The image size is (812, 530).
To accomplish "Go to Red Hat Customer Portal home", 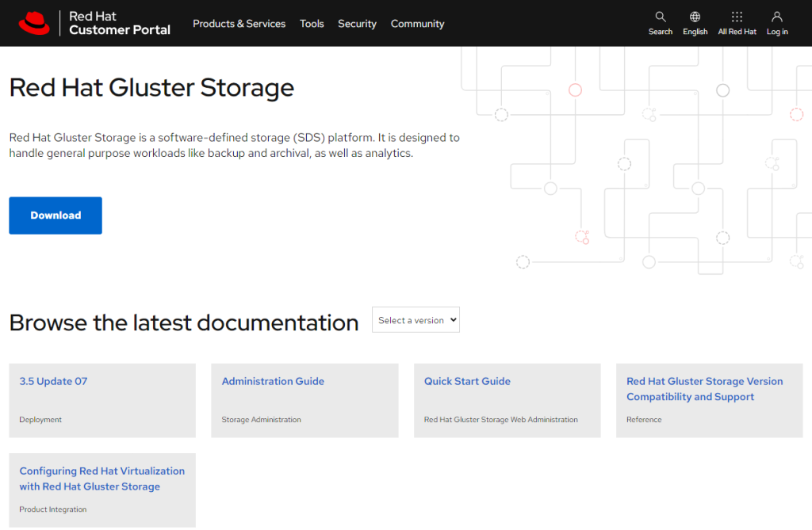I will tap(120, 23).
